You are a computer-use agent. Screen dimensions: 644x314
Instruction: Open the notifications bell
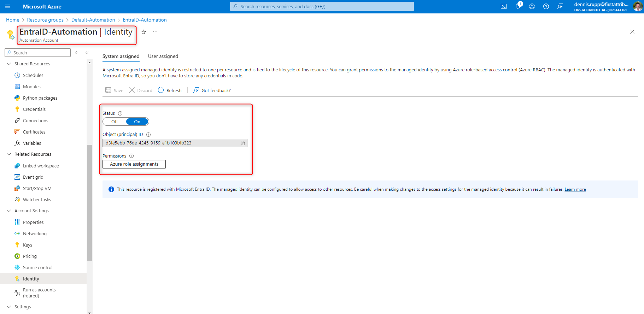coord(518,6)
